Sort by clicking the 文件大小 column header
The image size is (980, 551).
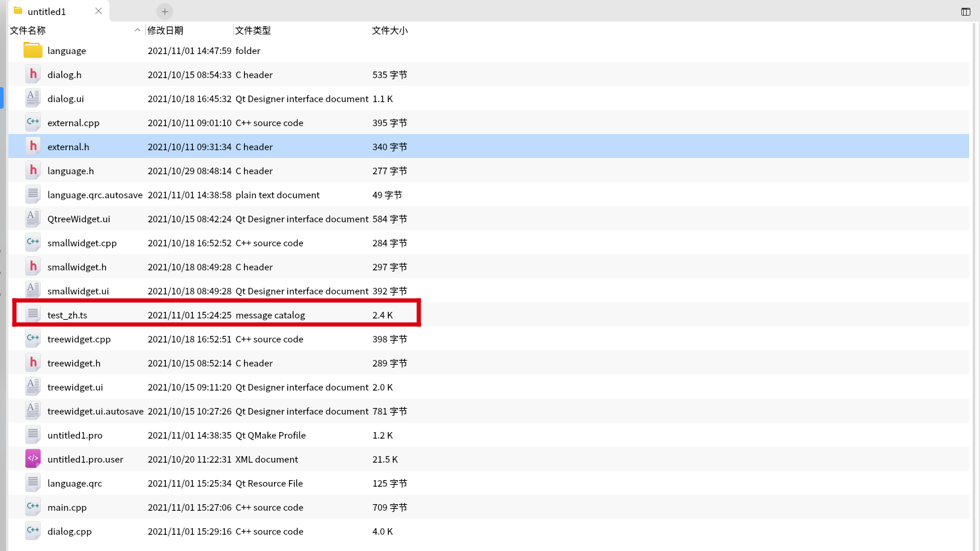[389, 30]
